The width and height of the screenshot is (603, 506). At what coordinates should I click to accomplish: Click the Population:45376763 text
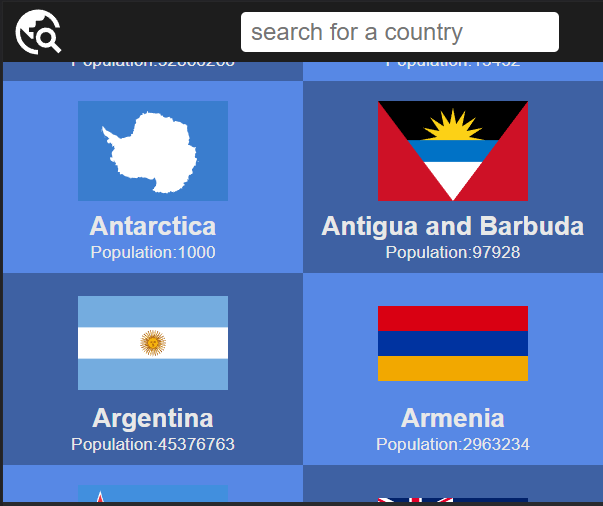click(x=153, y=444)
